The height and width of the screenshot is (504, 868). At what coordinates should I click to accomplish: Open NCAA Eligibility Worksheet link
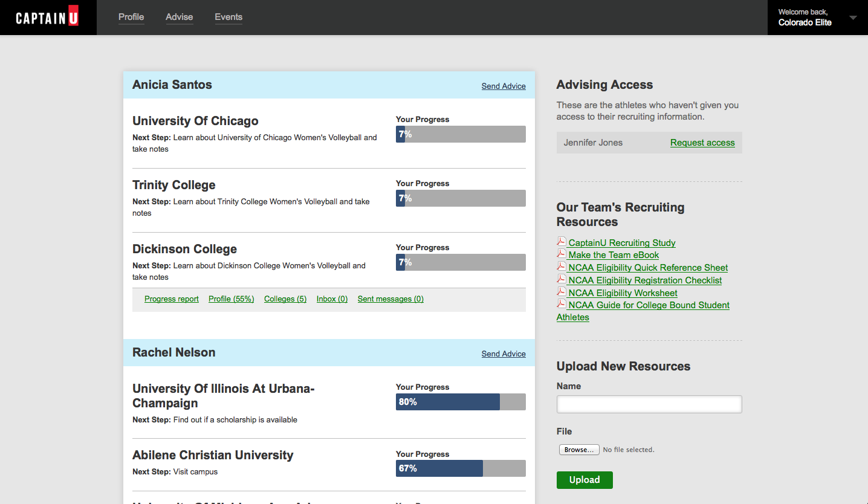[623, 293]
